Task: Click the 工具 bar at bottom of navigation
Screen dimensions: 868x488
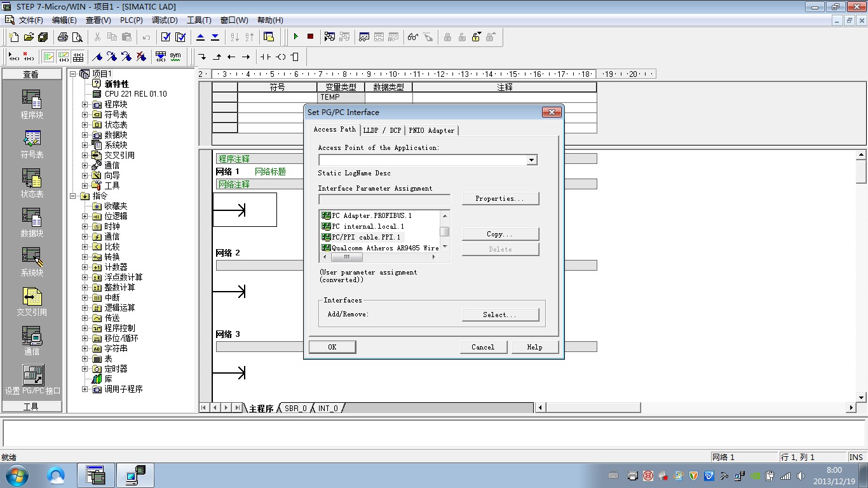Action: [31, 407]
